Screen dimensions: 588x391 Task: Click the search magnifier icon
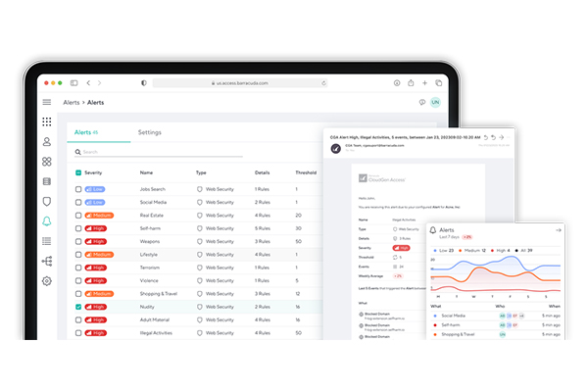tap(78, 152)
